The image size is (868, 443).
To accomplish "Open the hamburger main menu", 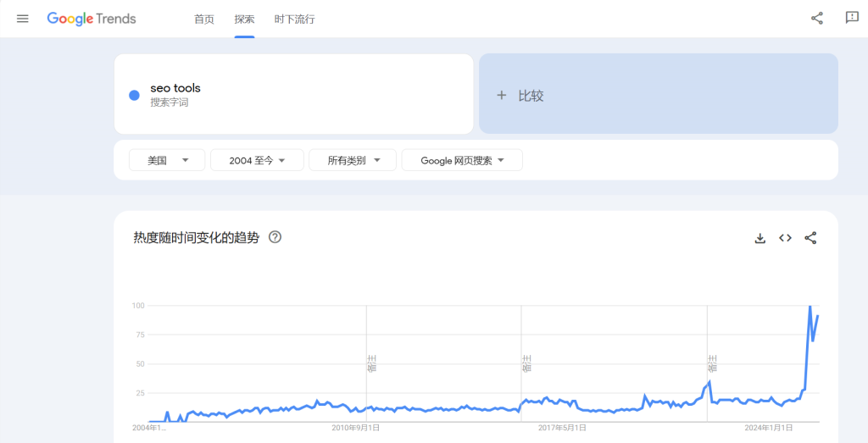I will [x=22, y=19].
